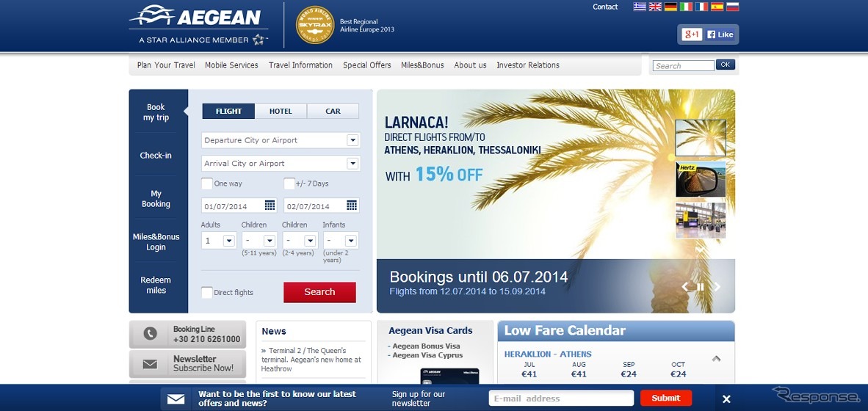Open the About us menu
This screenshot has width=868, height=411.
(x=470, y=65)
